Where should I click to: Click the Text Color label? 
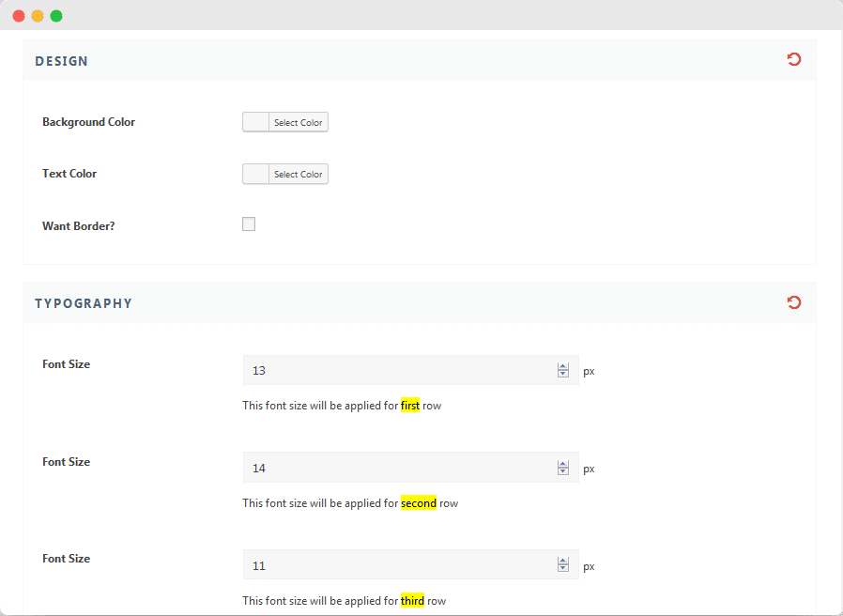69,174
